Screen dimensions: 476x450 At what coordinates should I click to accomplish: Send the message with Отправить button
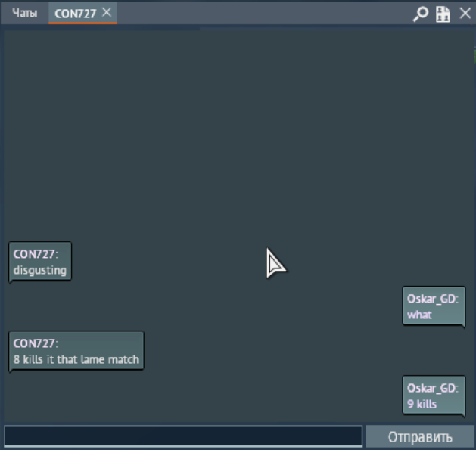[420, 437]
